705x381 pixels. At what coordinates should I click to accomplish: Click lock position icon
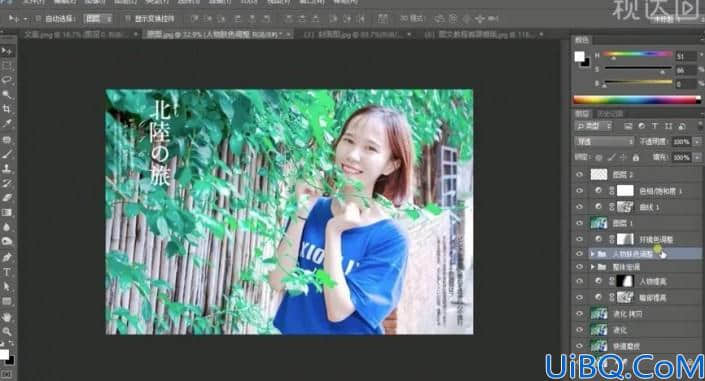623,157
